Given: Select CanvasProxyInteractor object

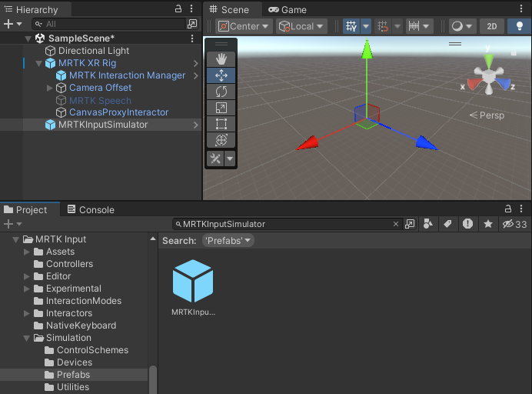Looking at the screenshot, I should [x=118, y=112].
